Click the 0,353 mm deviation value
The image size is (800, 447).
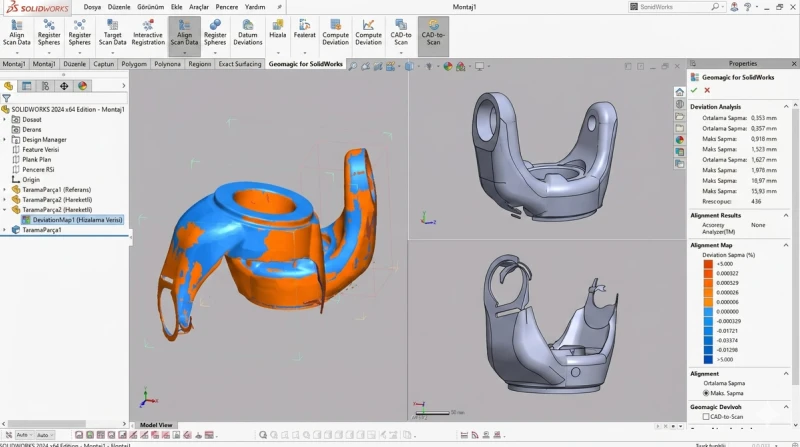click(764, 118)
